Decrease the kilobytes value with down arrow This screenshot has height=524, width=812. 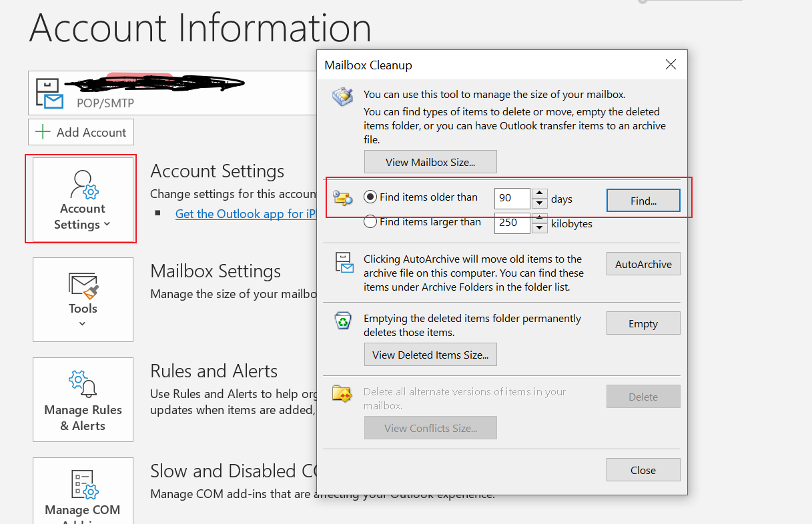[540, 228]
